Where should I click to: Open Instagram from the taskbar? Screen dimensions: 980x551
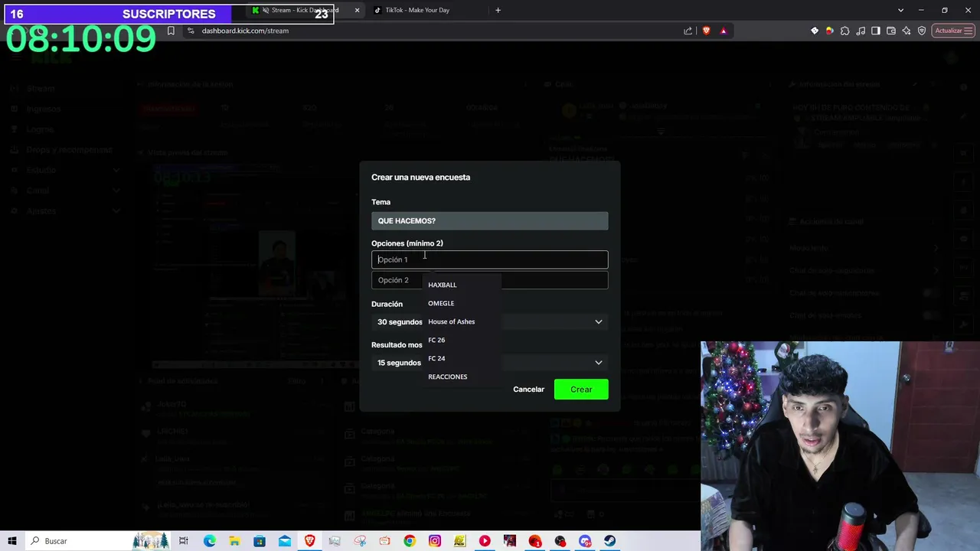tap(435, 541)
